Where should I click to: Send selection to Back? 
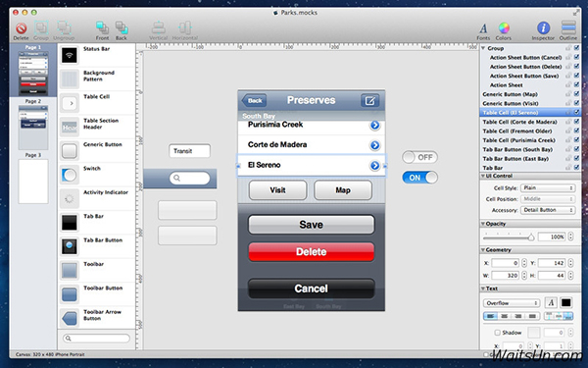(122, 28)
